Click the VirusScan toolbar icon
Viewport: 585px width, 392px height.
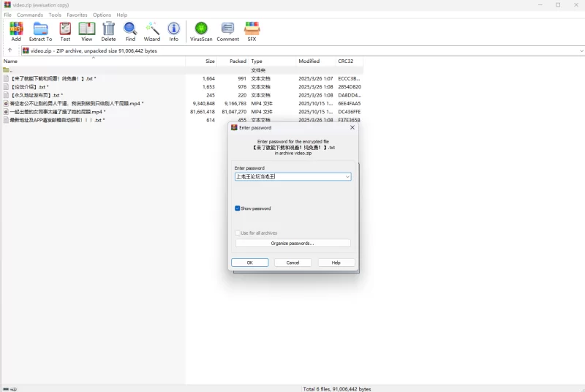point(201,31)
